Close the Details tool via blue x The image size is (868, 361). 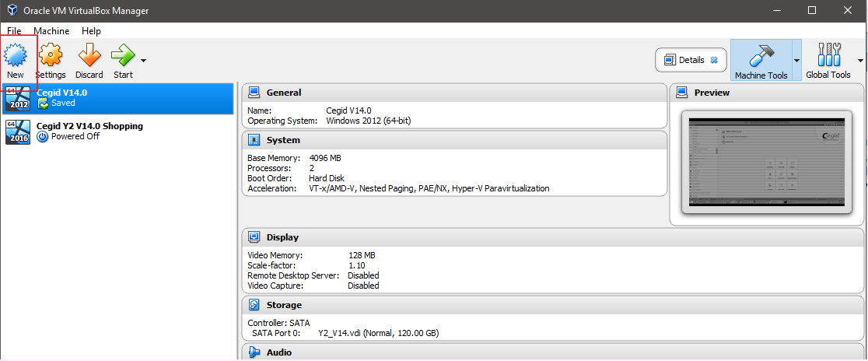click(714, 60)
